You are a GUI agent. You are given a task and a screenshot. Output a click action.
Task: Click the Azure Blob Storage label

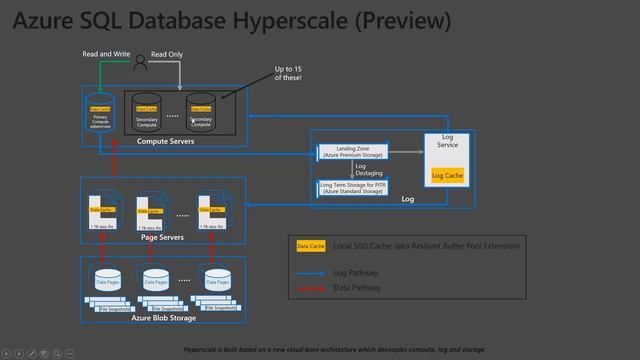coord(164,318)
